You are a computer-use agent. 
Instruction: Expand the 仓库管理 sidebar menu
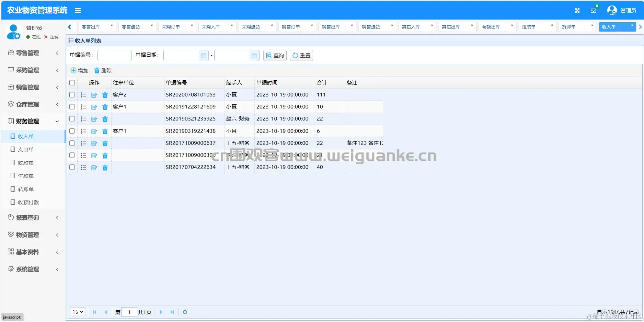[x=33, y=104]
